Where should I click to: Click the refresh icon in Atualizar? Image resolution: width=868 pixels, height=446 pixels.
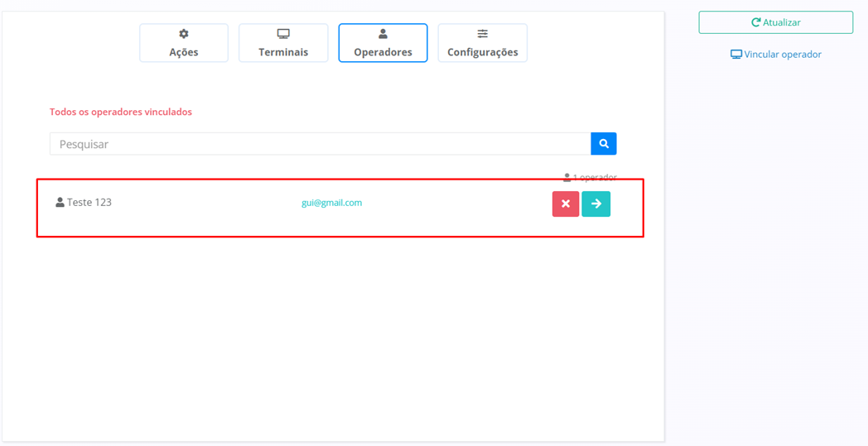tap(755, 22)
